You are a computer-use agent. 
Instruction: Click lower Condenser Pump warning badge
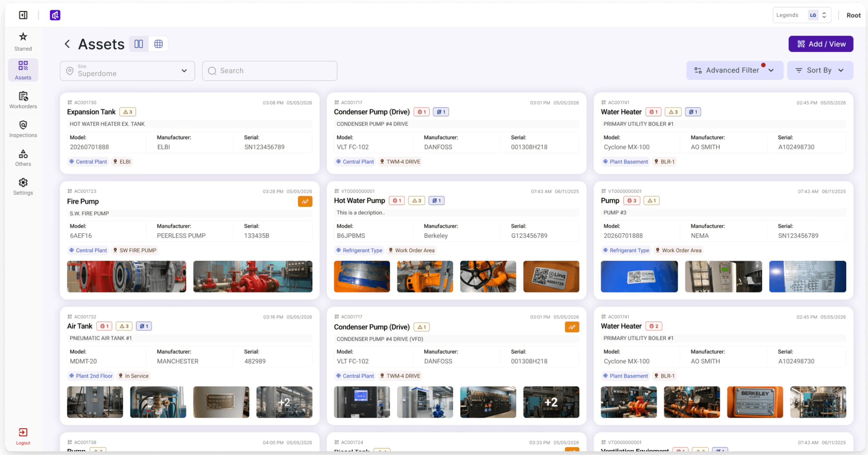(x=422, y=327)
